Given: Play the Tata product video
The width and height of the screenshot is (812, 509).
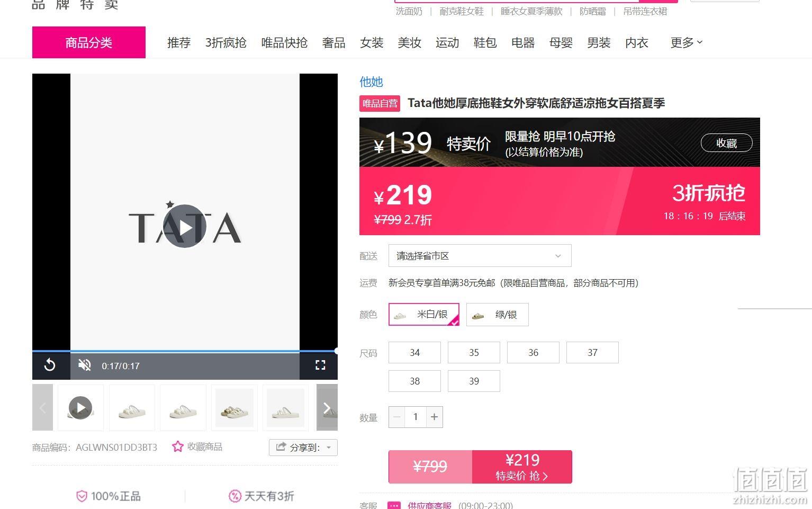Looking at the screenshot, I should pyautogui.click(x=185, y=226).
